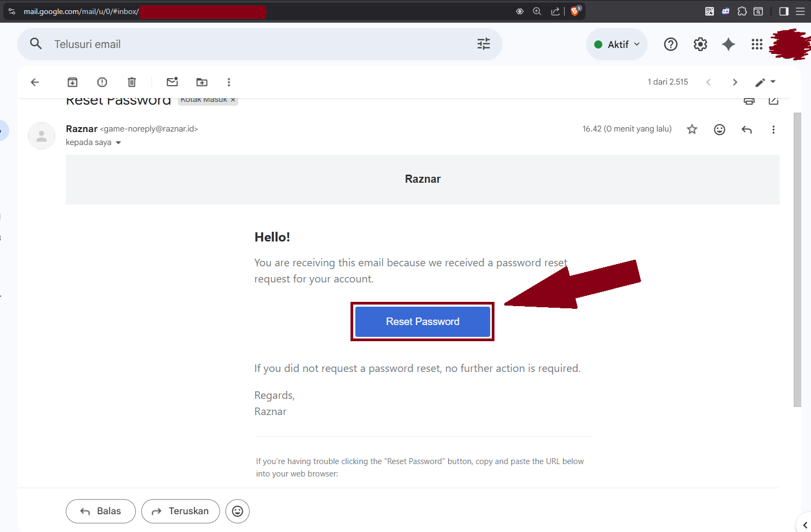Viewport: 811px width, 532px height.
Task: Toggle the browser sidebar panel
Action: (x=783, y=11)
